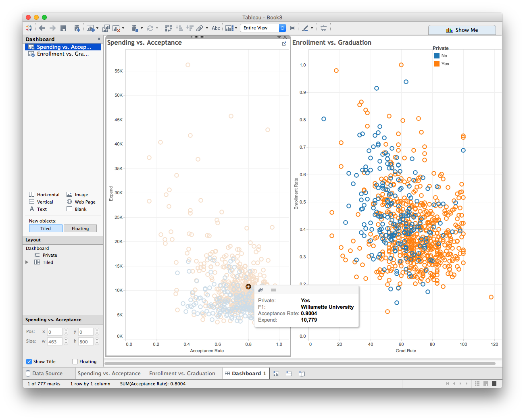Toggle the Show Title checkbox
Screen dimensions: 525x420
click(29, 362)
